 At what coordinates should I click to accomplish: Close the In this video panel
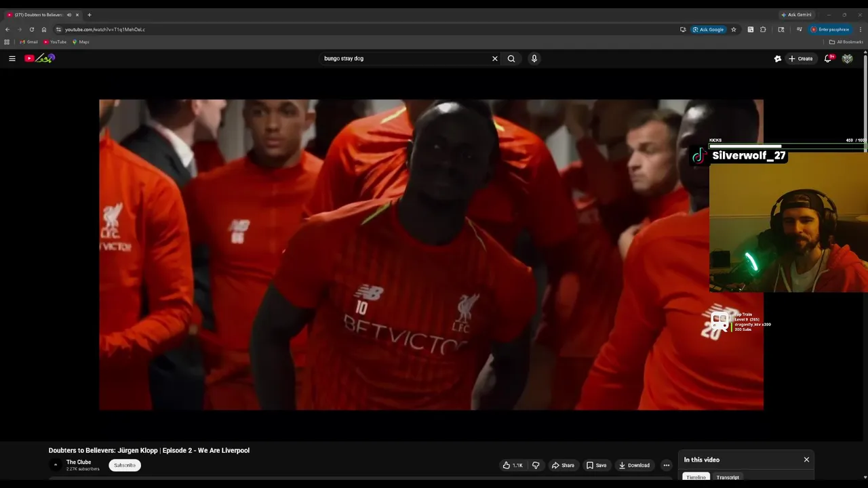click(x=806, y=460)
